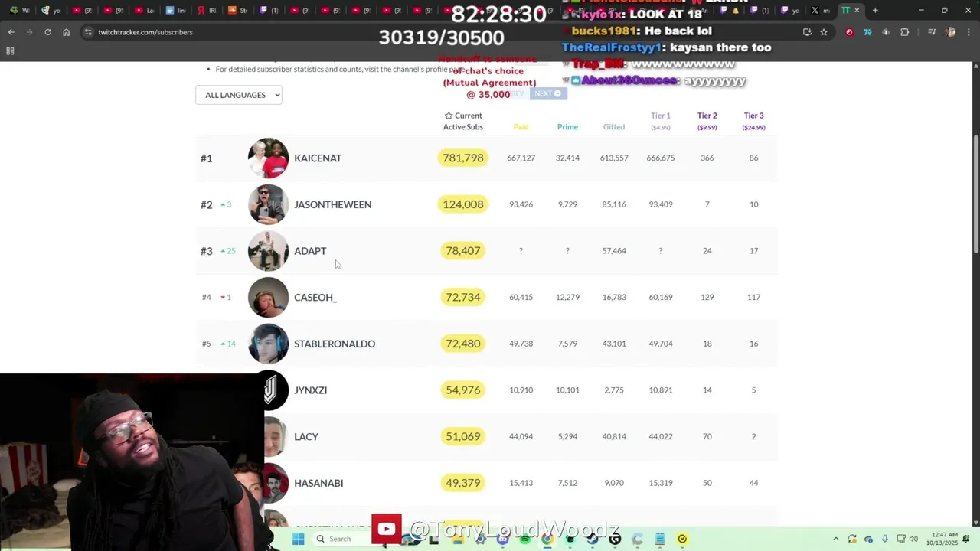The width and height of the screenshot is (980, 551).
Task: Click JASONTHEWEEN's active subs value 124,008
Action: [x=463, y=204]
